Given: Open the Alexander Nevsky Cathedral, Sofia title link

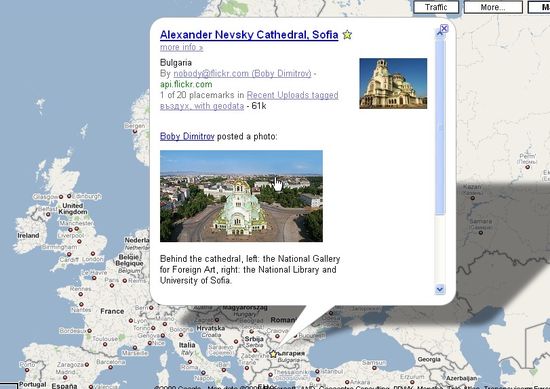Looking at the screenshot, I should 249,35.
